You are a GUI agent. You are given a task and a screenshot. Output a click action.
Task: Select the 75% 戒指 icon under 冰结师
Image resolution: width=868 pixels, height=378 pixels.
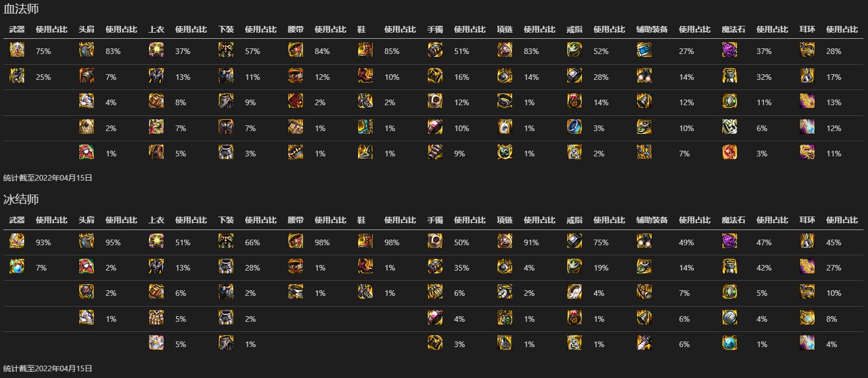click(575, 241)
